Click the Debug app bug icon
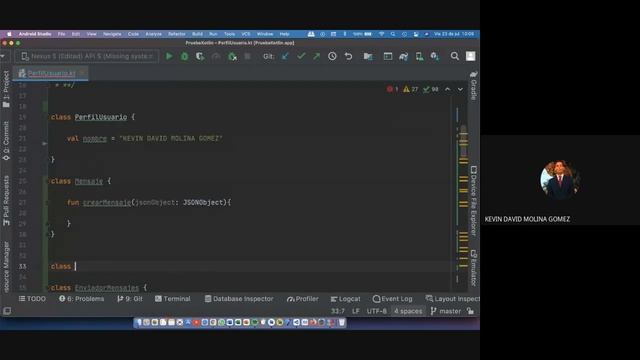Screen dimensions: 640x360 (184, 56)
